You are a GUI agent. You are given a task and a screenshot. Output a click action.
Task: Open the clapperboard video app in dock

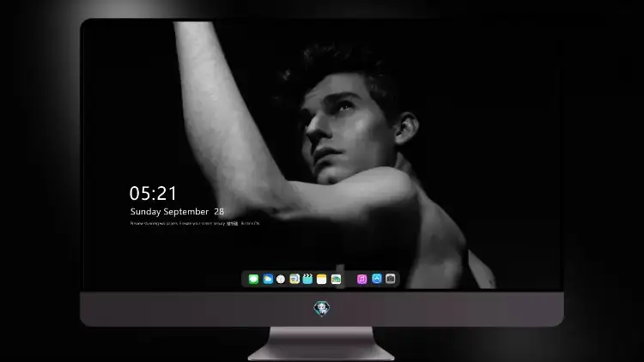tap(307, 279)
